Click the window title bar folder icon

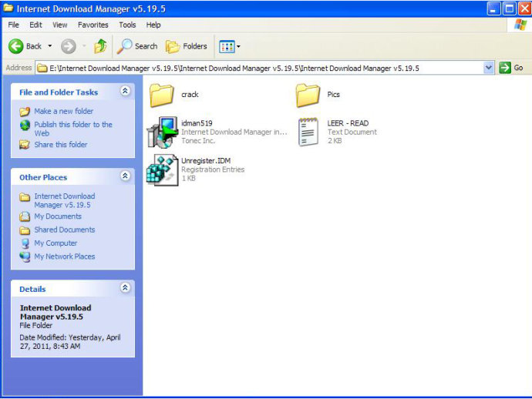[8, 8]
